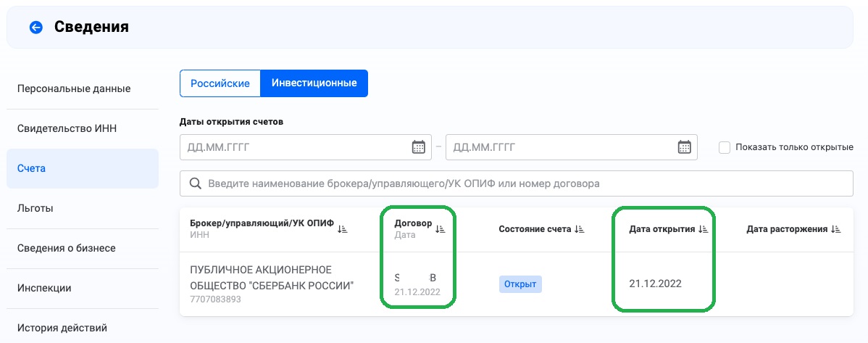The height and width of the screenshot is (343, 868).
Task: Click the back arrow next to Сведения
Action: [36, 28]
